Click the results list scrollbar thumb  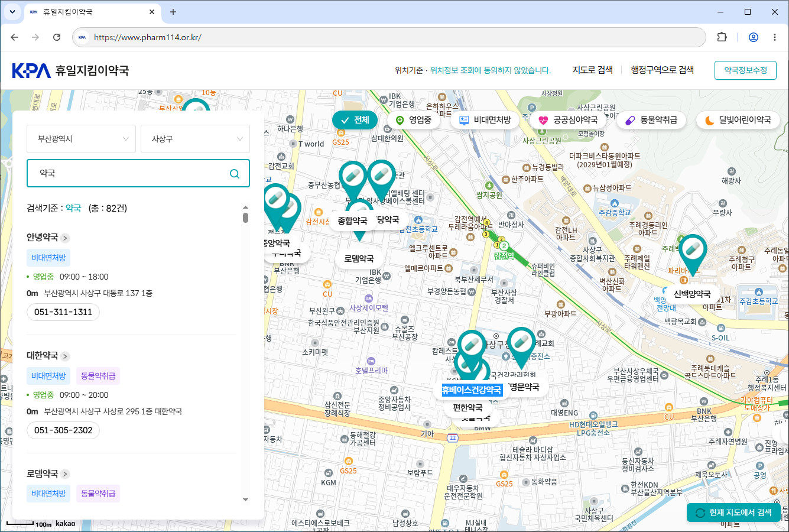[245, 218]
